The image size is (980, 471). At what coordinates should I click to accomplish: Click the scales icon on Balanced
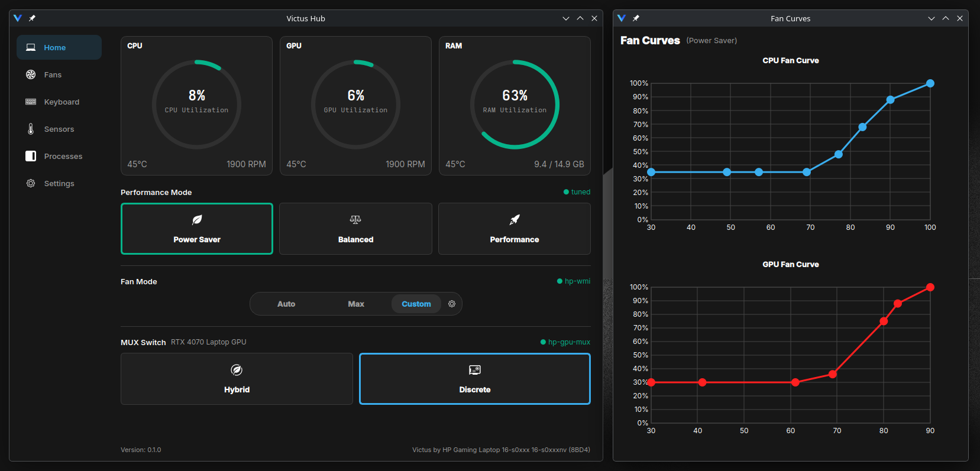click(355, 220)
